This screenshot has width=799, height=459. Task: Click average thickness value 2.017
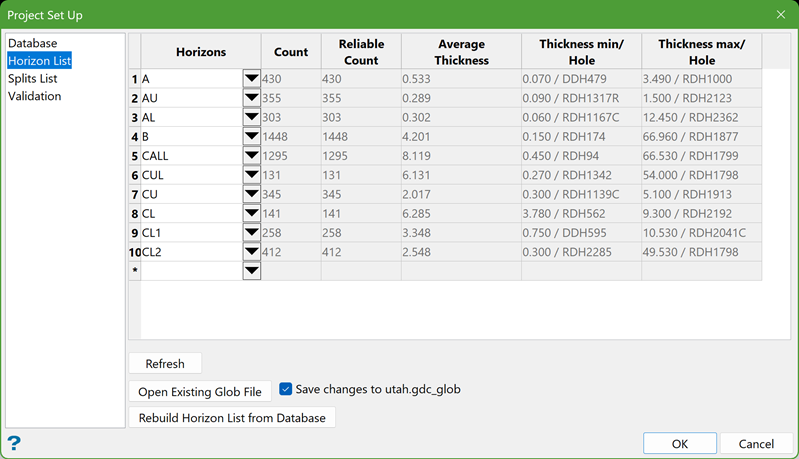[461, 194]
